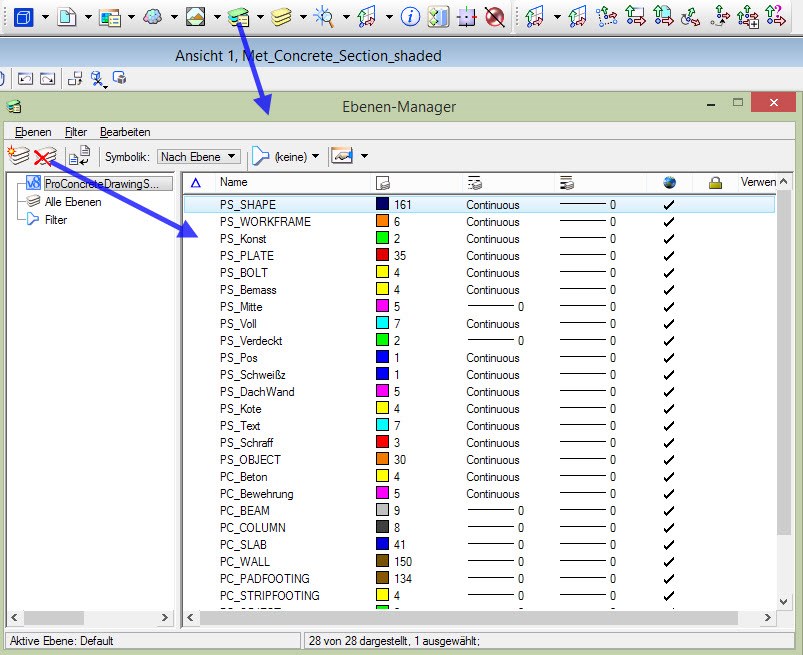Click the update levels icon beside Symbolik
Viewport: 803px width, 655px height.
[x=79, y=156]
